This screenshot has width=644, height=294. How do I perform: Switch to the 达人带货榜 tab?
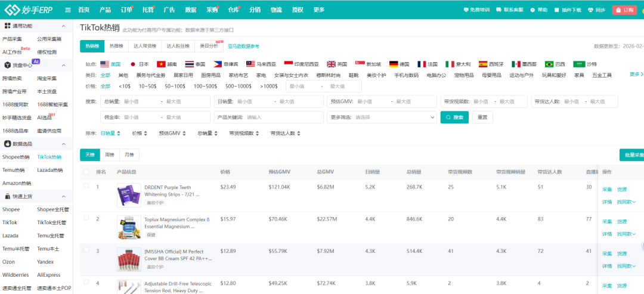pyautogui.click(x=145, y=47)
